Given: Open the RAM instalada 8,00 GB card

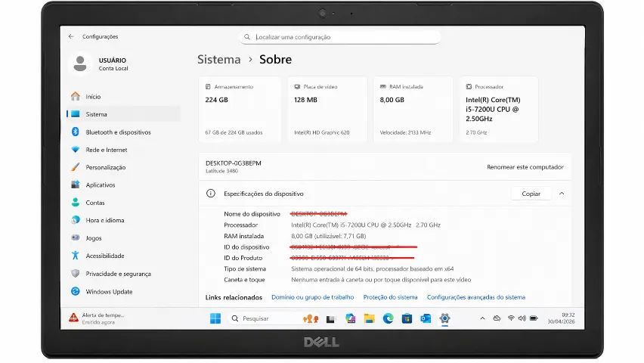Looking at the screenshot, I should point(413,110).
